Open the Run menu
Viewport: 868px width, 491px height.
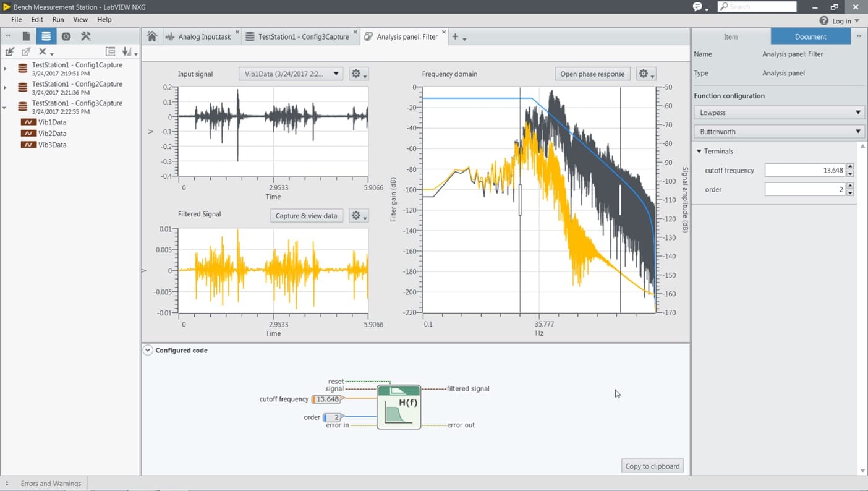tap(58, 20)
